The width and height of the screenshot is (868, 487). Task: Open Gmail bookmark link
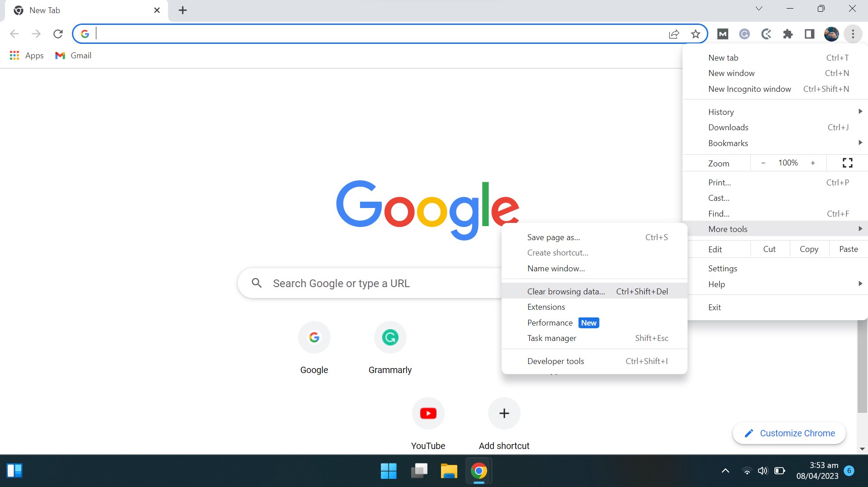pos(73,56)
